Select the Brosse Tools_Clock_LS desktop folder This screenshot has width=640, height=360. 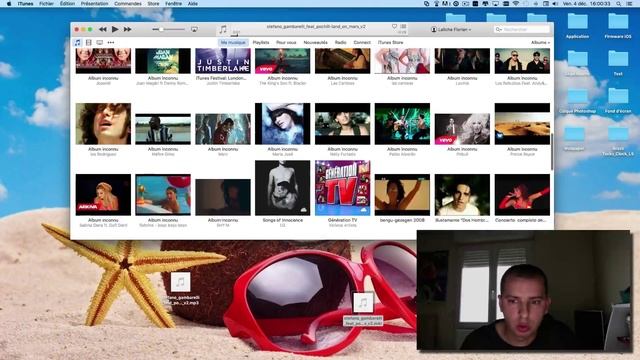coord(618,141)
